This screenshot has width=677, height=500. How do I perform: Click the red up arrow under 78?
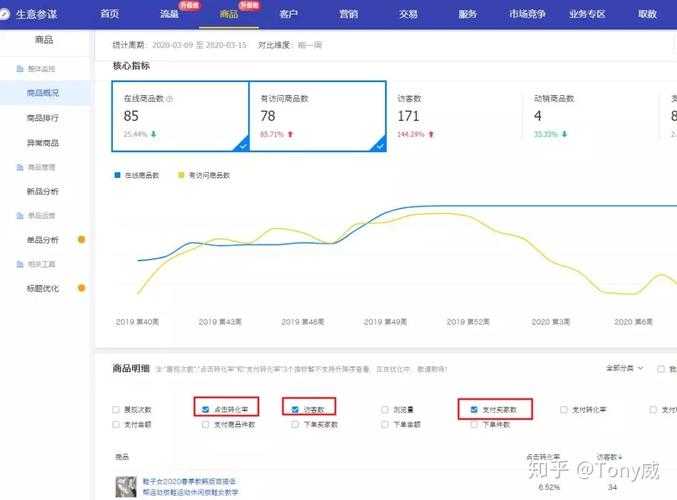click(290, 134)
